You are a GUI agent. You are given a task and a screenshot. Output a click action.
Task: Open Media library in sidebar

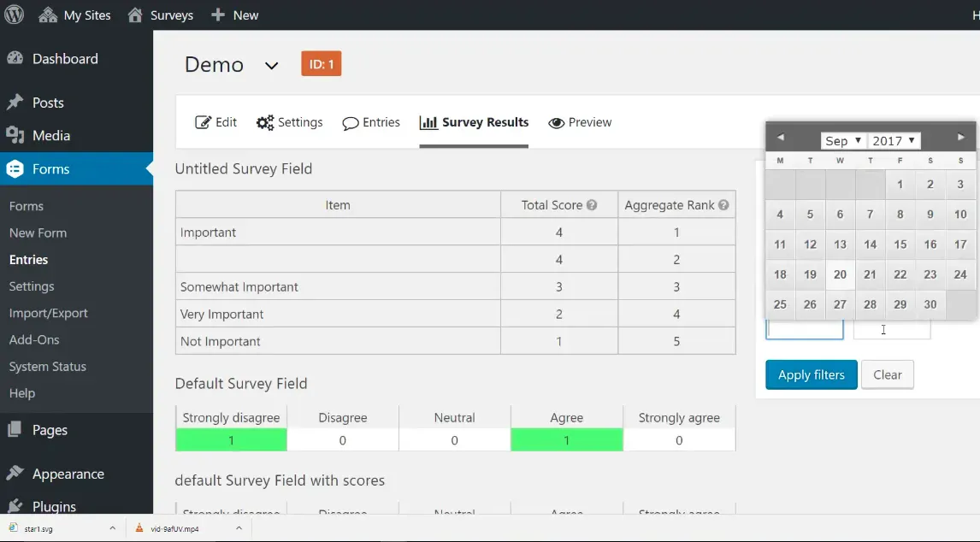51,135
